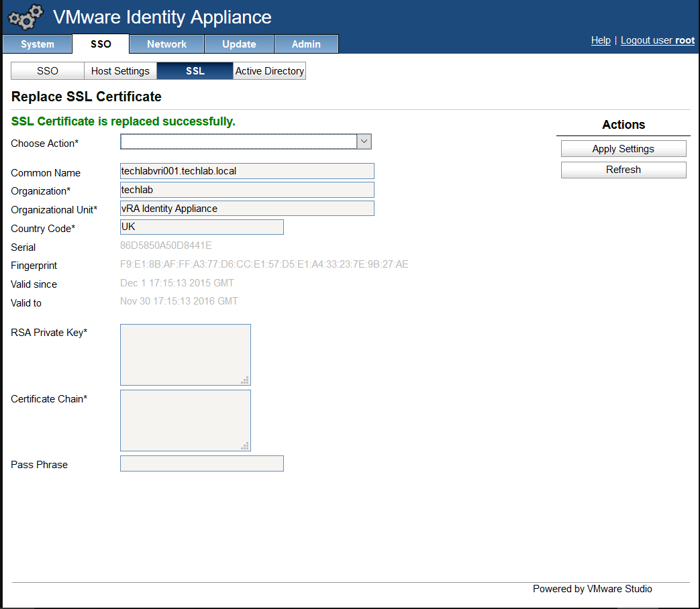The width and height of the screenshot is (700, 609).
Task: Click the Help link
Action: [x=601, y=40]
